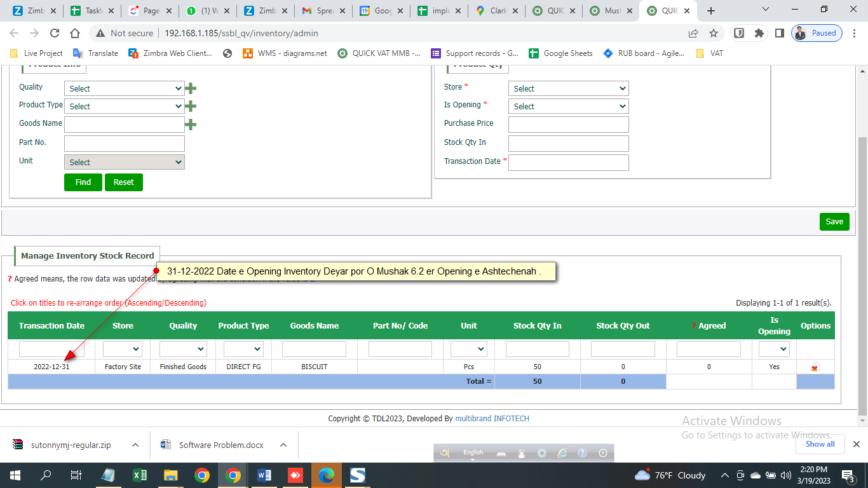Open the Windows Start menu
868x488 pixels.
(15, 475)
